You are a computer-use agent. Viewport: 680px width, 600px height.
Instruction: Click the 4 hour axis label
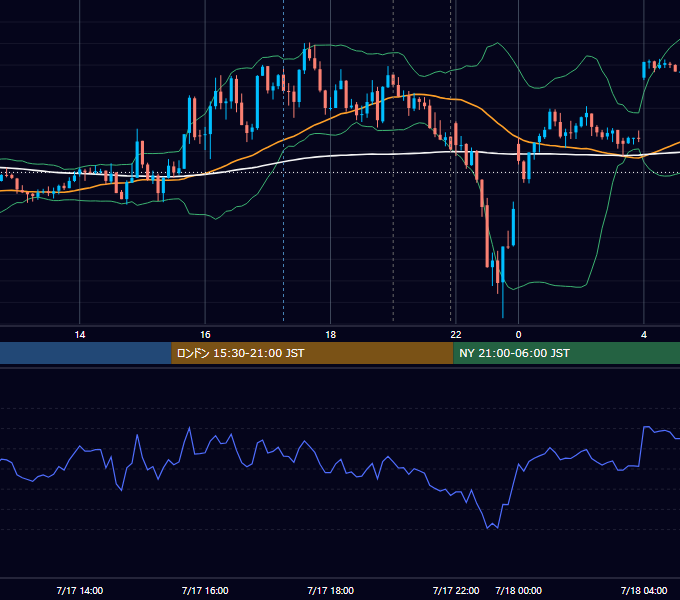pyautogui.click(x=644, y=335)
